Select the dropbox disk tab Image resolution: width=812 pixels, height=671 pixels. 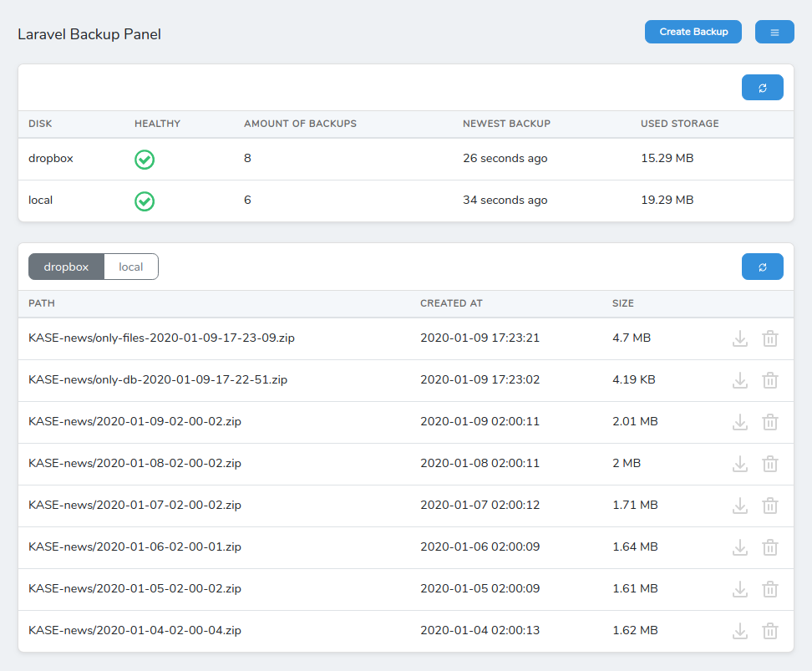(66, 267)
